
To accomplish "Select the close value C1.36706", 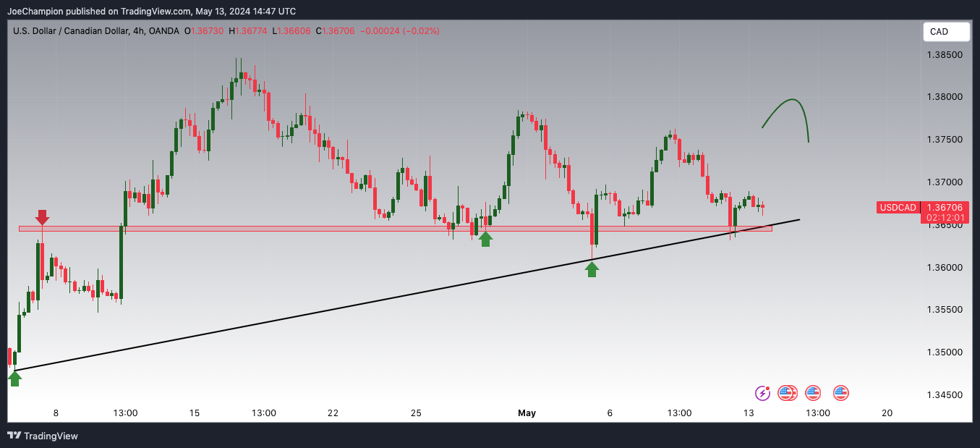I will coord(335,31).
